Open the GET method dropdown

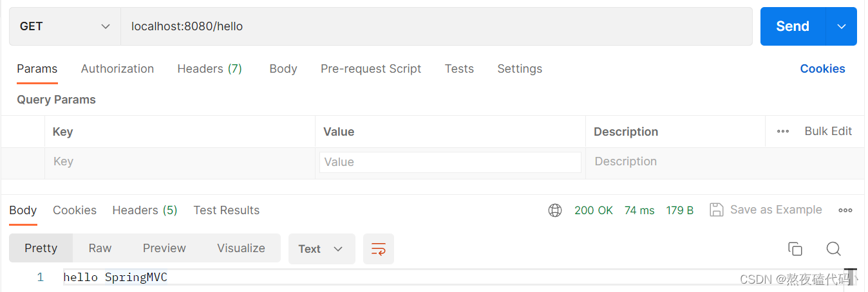point(65,26)
